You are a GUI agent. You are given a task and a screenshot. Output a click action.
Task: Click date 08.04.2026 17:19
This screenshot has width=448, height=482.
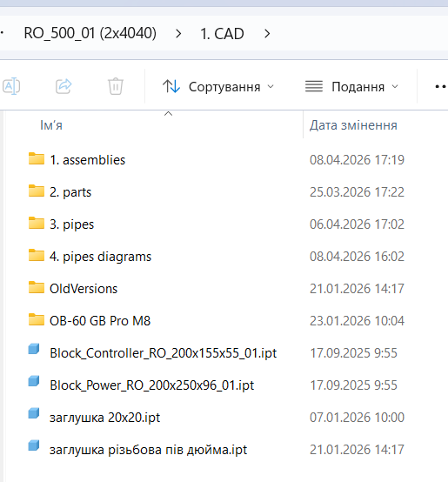(357, 160)
